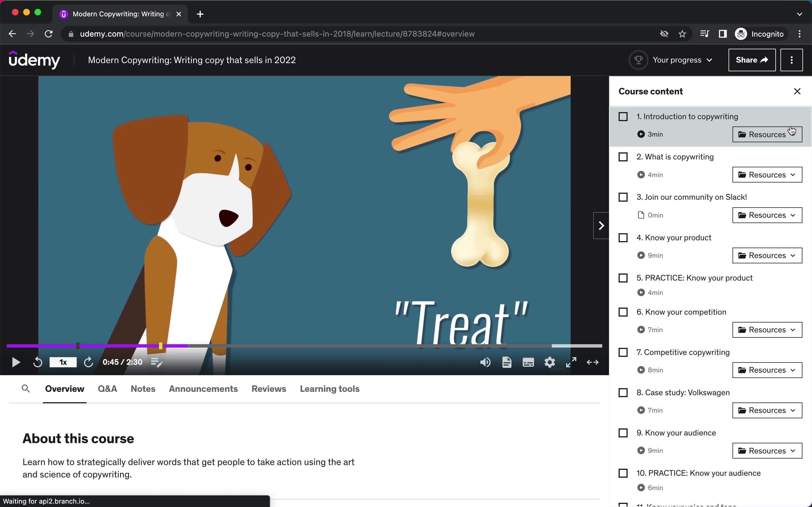
Task: Click the Share button
Action: (x=751, y=60)
